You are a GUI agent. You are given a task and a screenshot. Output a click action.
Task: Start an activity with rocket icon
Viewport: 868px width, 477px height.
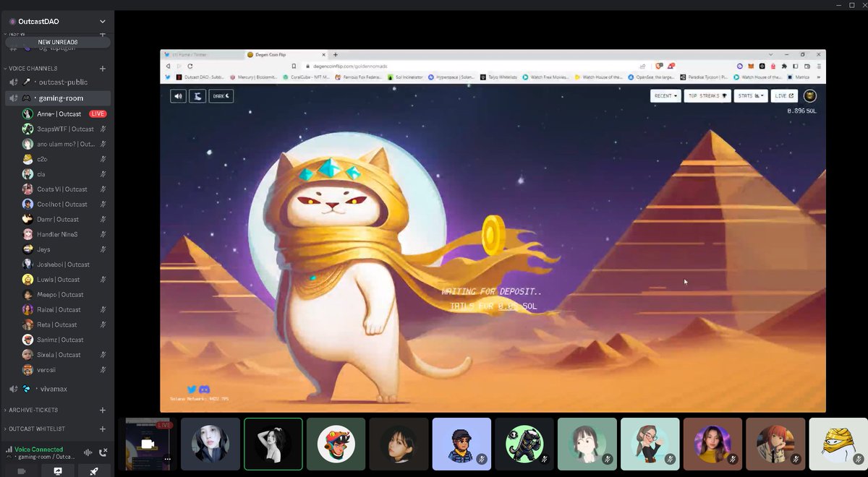[94, 471]
